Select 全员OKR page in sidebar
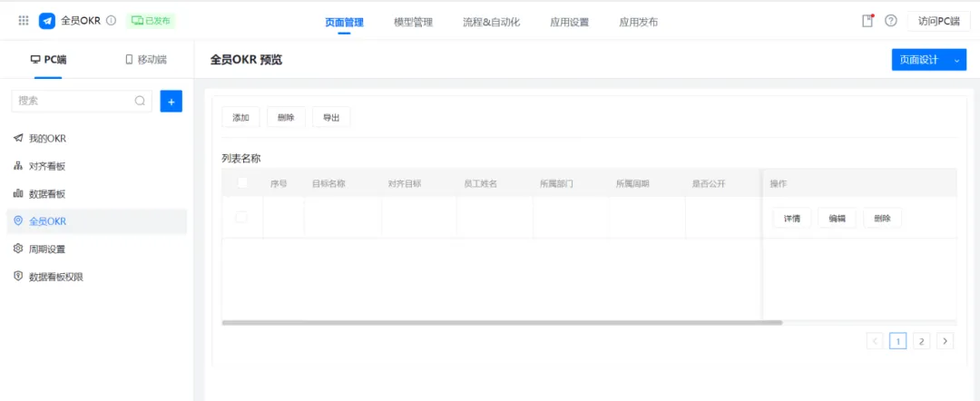The width and height of the screenshot is (980, 401). coord(97,221)
